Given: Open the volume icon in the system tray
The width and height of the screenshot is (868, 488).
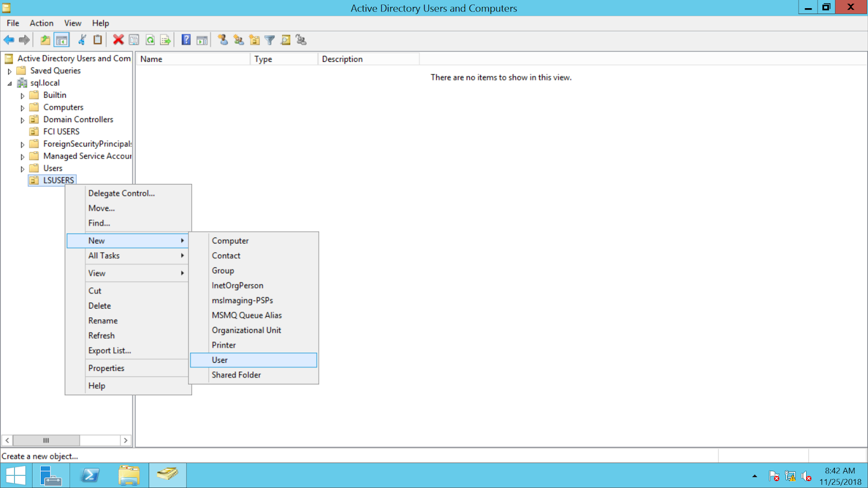Looking at the screenshot, I should coord(805,476).
